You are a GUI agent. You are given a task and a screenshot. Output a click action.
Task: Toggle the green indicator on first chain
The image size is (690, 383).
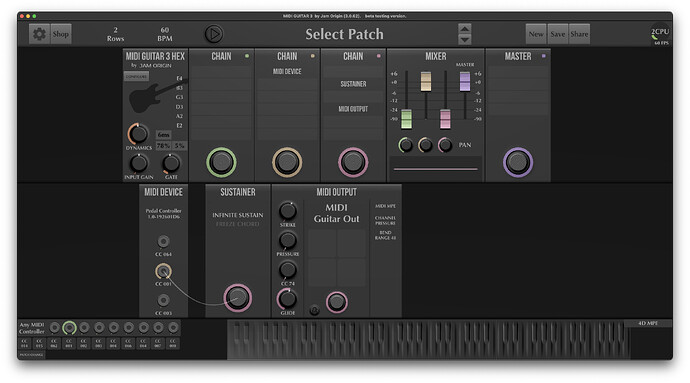(247, 56)
